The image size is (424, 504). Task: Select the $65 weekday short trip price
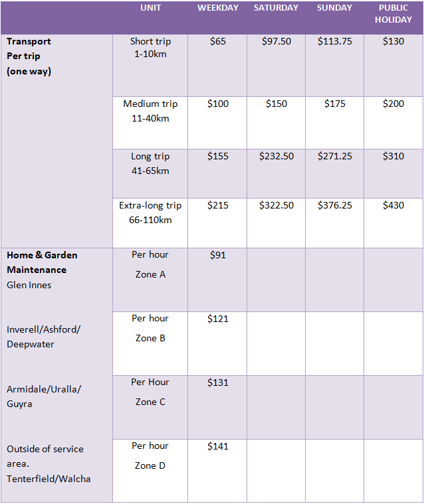coord(218,41)
